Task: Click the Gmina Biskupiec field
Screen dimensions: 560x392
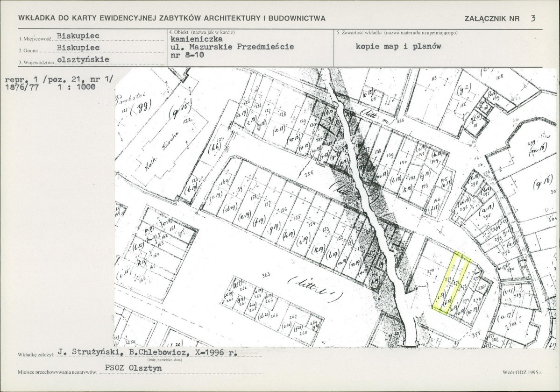Action: coord(78,48)
